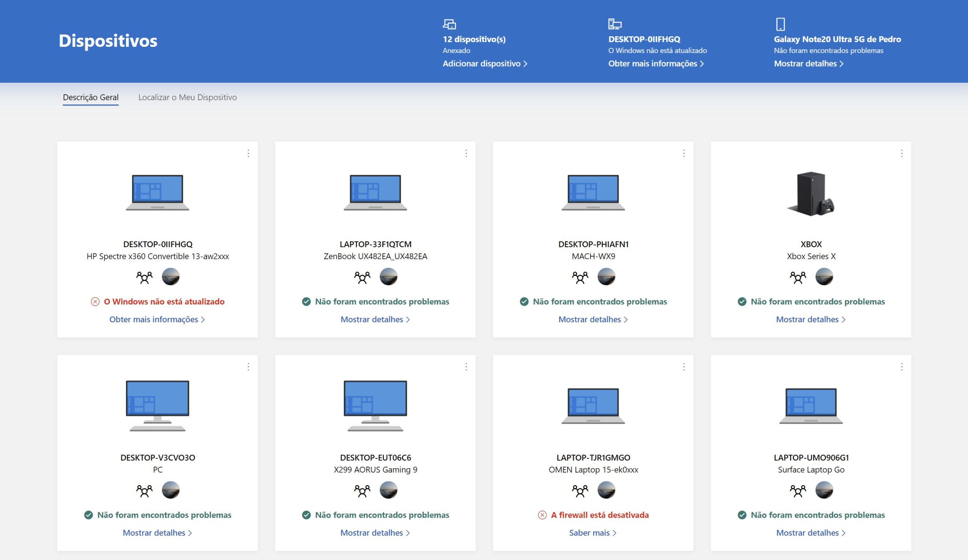Click the user avatar on DESKTOP-0IIFHGQ card
The image size is (968, 560).
[171, 277]
